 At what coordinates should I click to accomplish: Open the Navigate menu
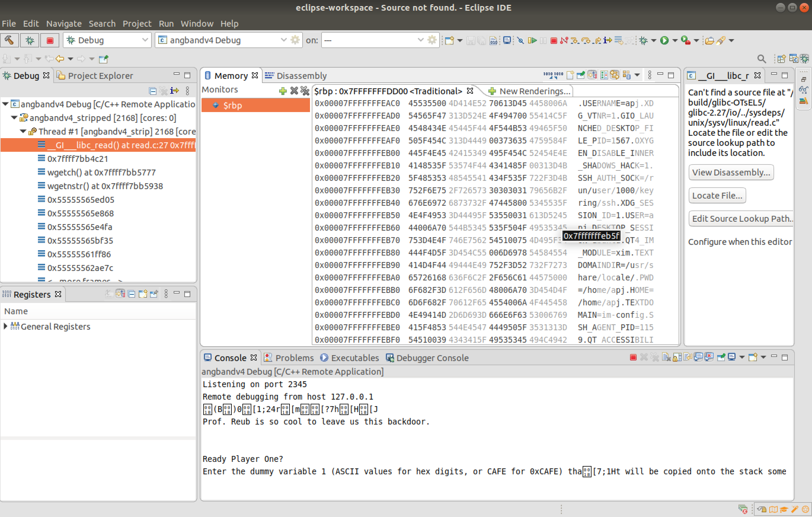64,24
